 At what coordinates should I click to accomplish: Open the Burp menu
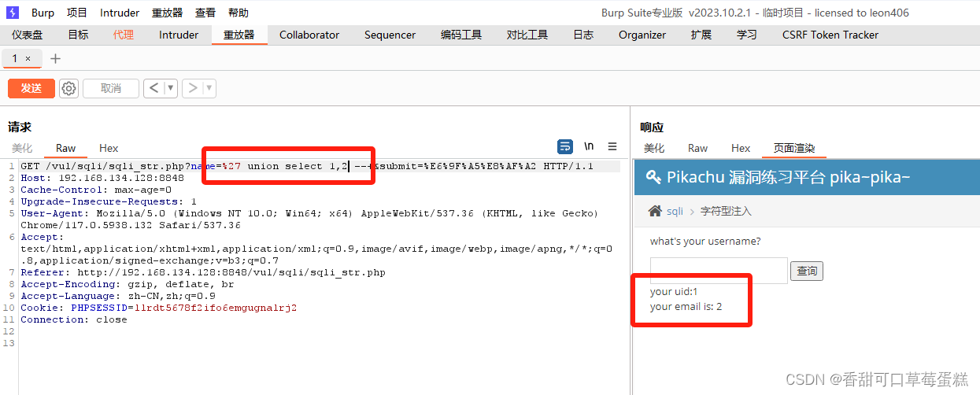pyautogui.click(x=43, y=13)
